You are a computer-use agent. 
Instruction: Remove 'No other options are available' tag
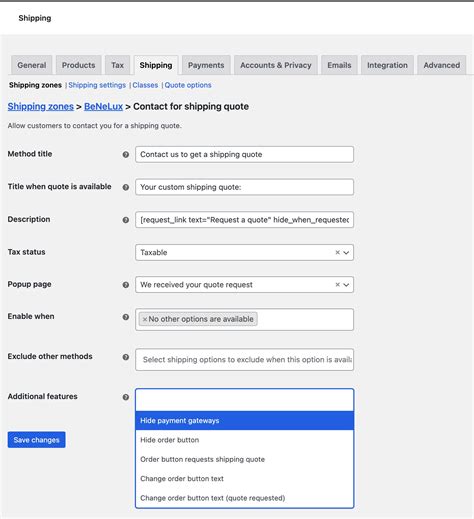tap(145, 319)
